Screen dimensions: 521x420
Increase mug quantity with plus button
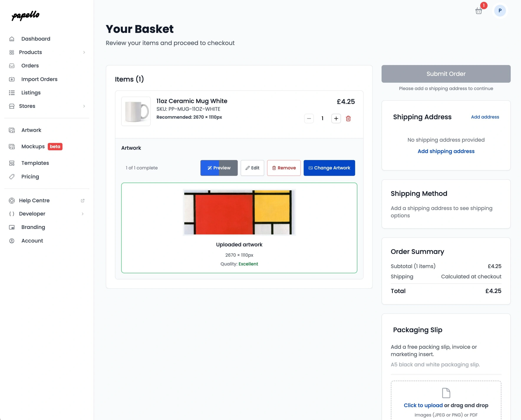tap(336, 119)
